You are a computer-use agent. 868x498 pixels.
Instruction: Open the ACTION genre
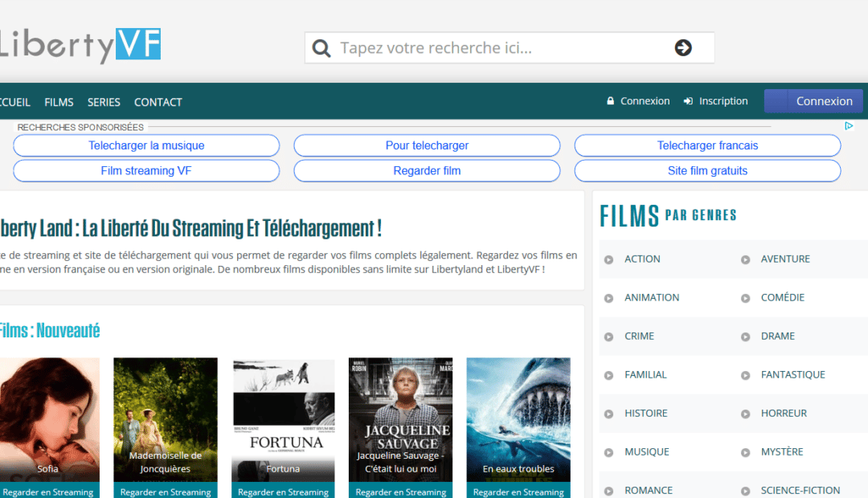pyautogui.click(x=642, y=259)
